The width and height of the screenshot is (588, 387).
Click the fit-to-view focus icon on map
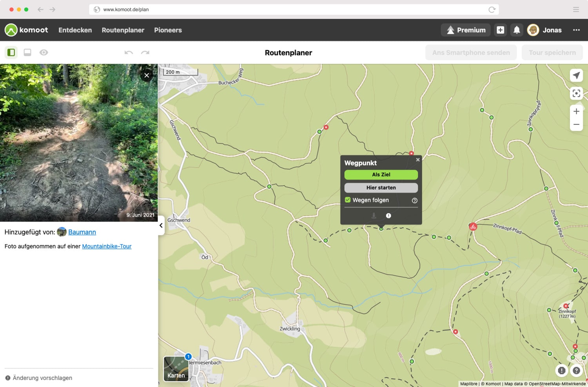[x=576, y=93]
